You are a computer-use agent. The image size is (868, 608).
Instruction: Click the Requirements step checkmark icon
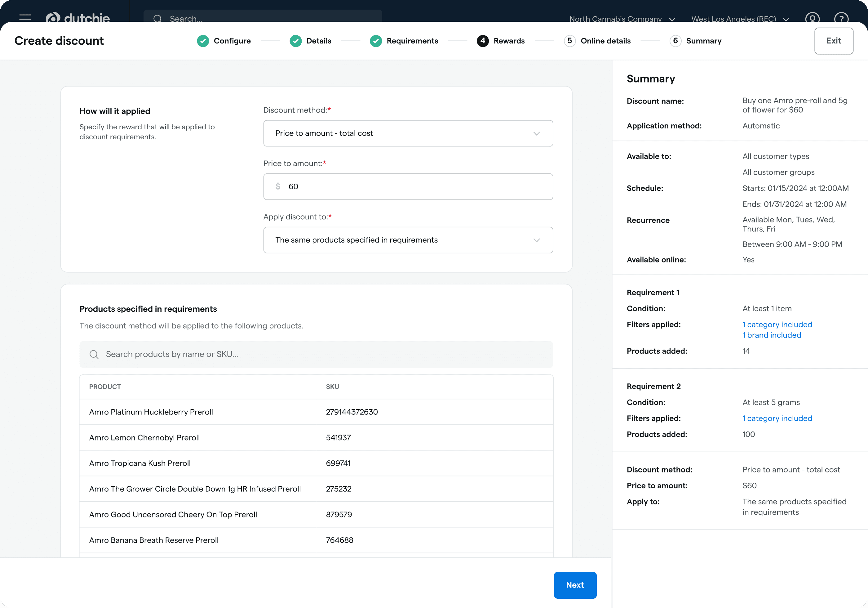(x=376, y=41)
